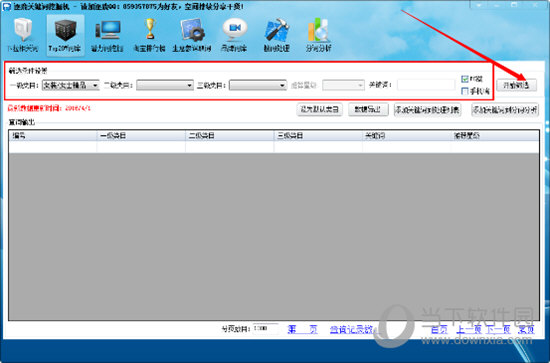
Task: Click the 第 页 page link
Action: tap(302, 329)
